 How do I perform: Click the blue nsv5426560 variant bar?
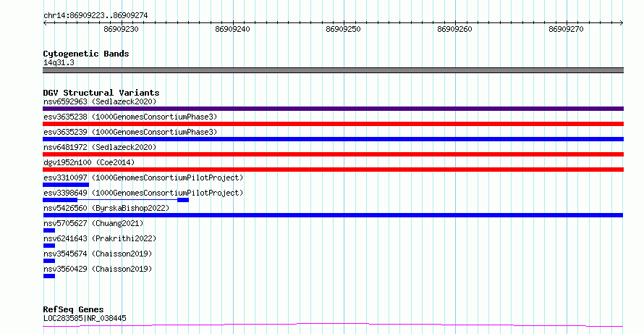coord(333,215)
